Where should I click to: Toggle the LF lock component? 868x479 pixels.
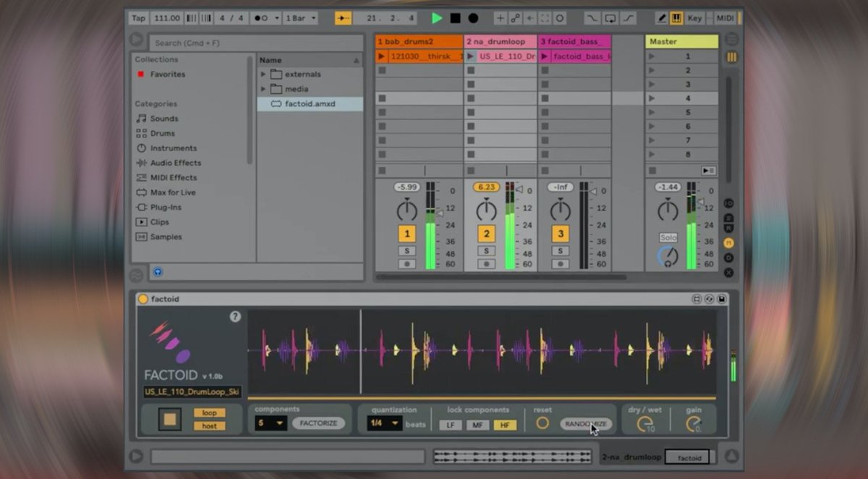click(450, 425)
